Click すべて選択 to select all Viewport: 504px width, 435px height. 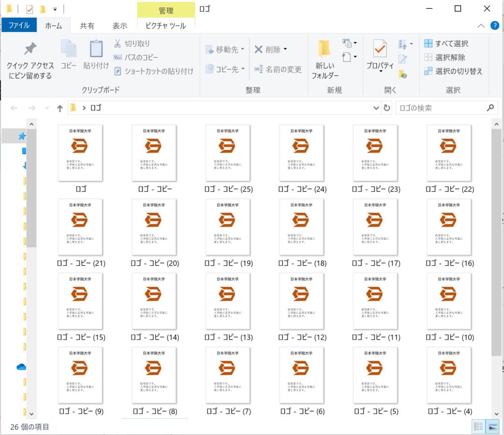[446, 43]
